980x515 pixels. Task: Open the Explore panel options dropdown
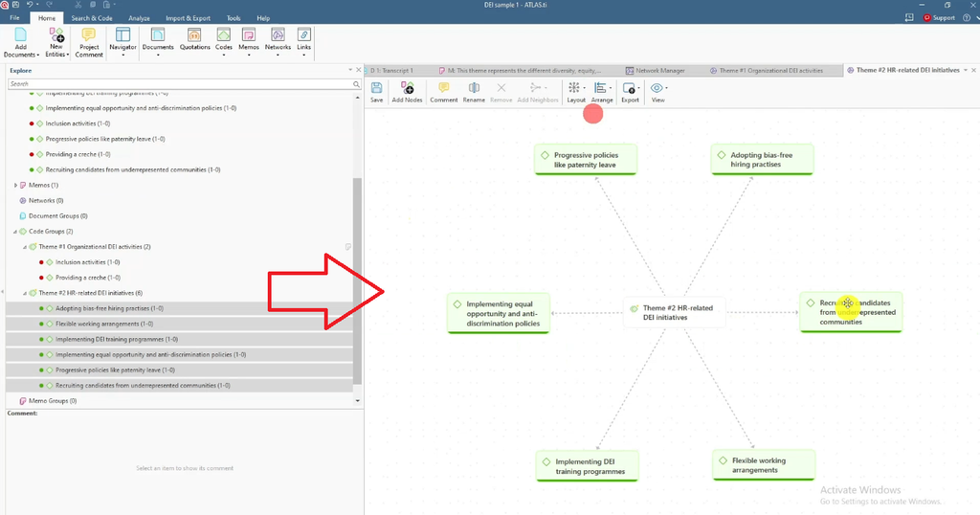350,70
